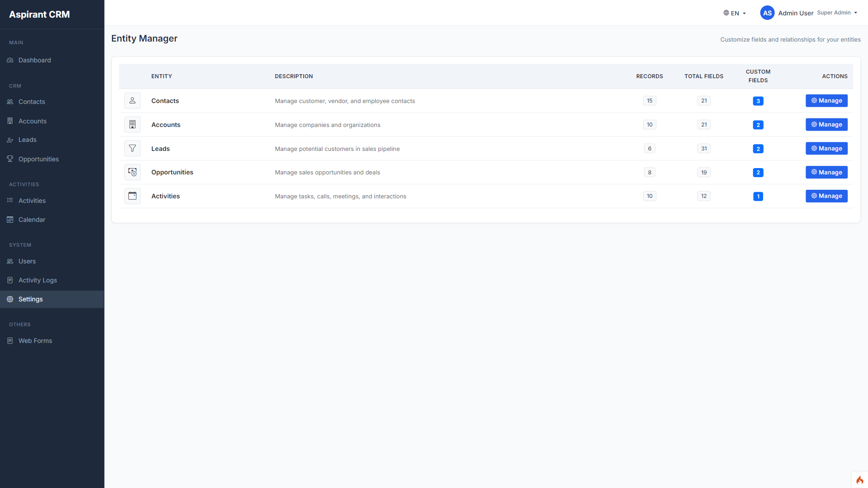Click the AS avatar circle in header
The width and height of the screenshot is (868, 488).
767,13
